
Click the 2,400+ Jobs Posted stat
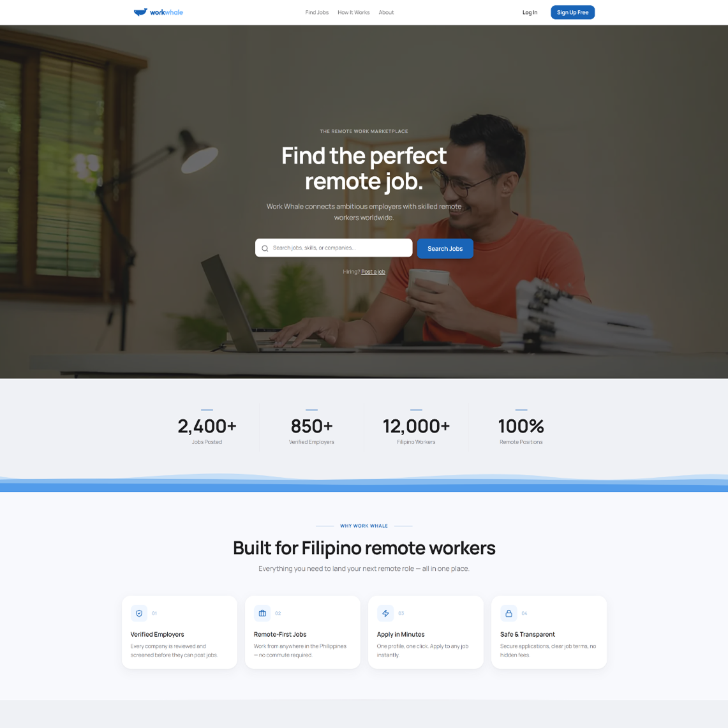coord(207,427)
